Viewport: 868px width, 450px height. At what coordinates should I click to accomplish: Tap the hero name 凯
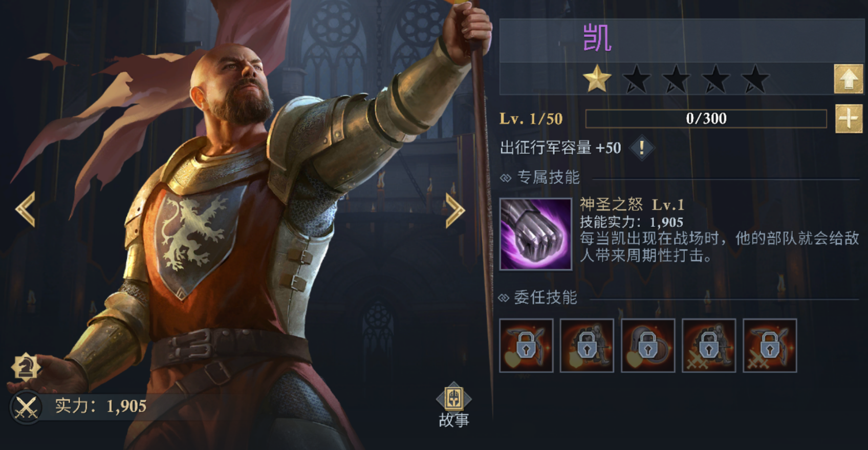click(597, 38)
